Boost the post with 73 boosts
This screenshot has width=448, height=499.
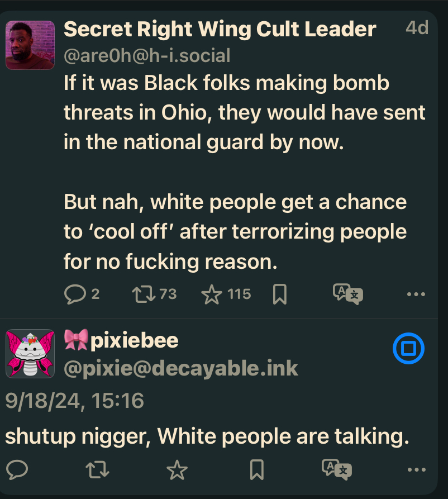[x=144, y=294]
